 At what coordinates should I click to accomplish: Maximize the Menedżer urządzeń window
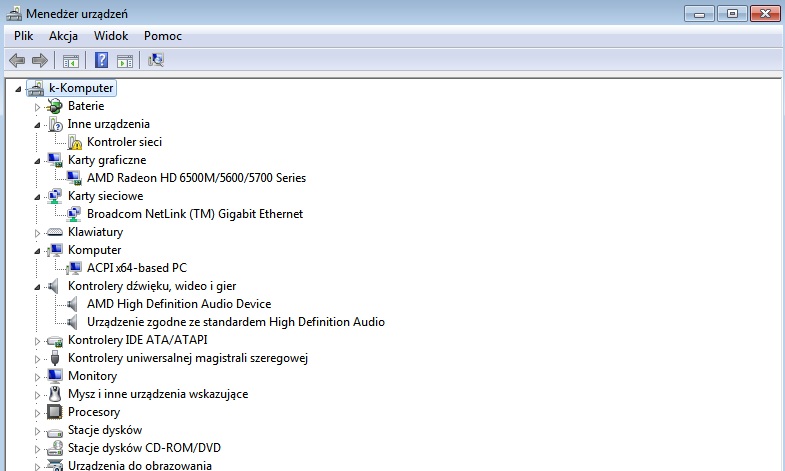click(x=732, y=14)
